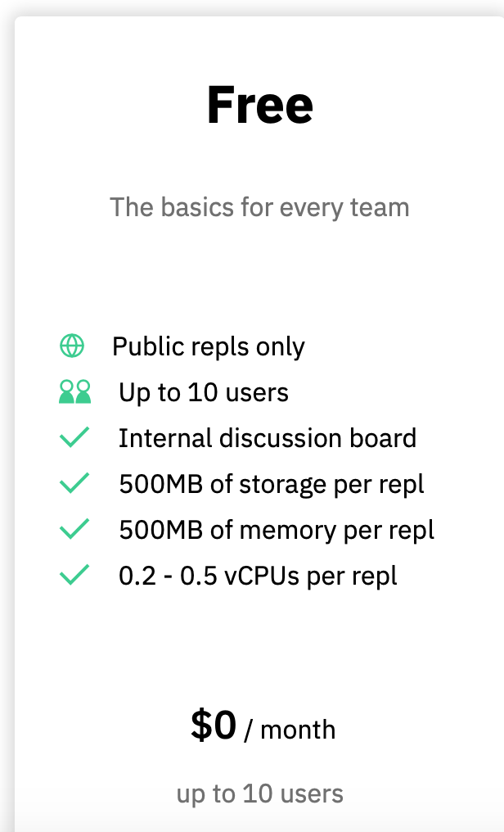Click 0.2 - 0.5 vCPUs per repl text
This screenshot has width=504, height=832.
[258, 577]
